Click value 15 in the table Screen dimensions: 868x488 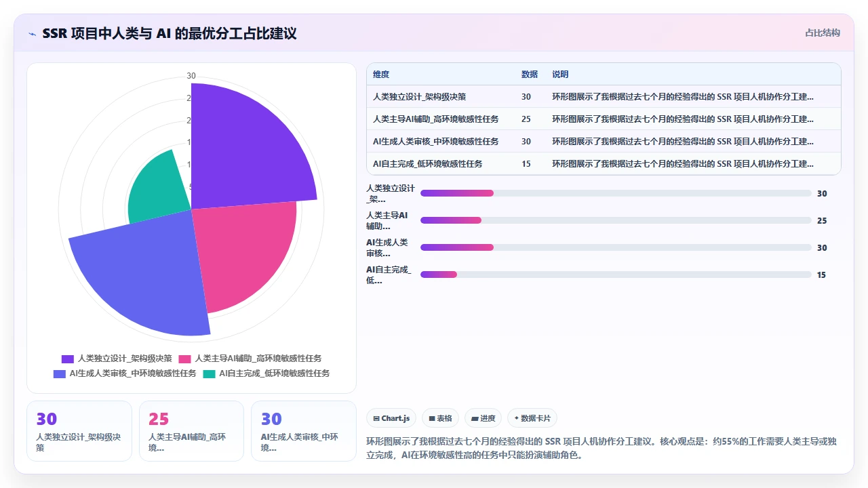[526, 164]
